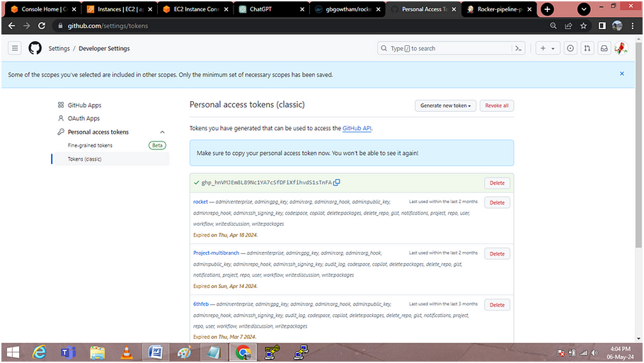Click the create new plus icon
644x363 pixels.
[543, 48]
